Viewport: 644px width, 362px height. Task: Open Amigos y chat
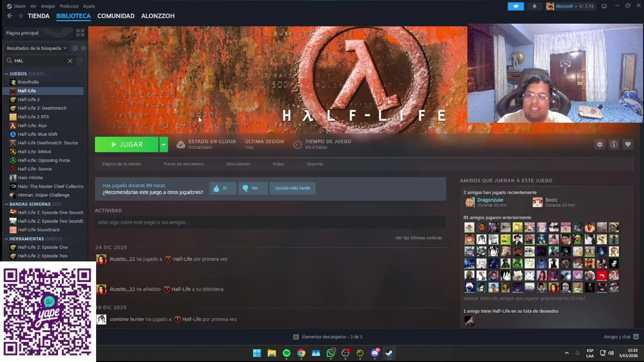[621, 337]
